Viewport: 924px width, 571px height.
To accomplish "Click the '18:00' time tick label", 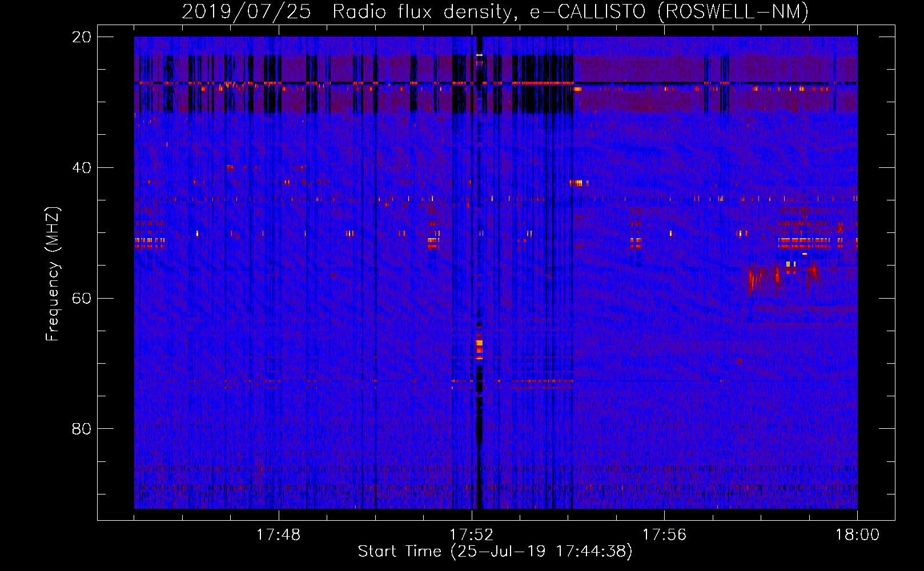I will click(x=857, y=535).
